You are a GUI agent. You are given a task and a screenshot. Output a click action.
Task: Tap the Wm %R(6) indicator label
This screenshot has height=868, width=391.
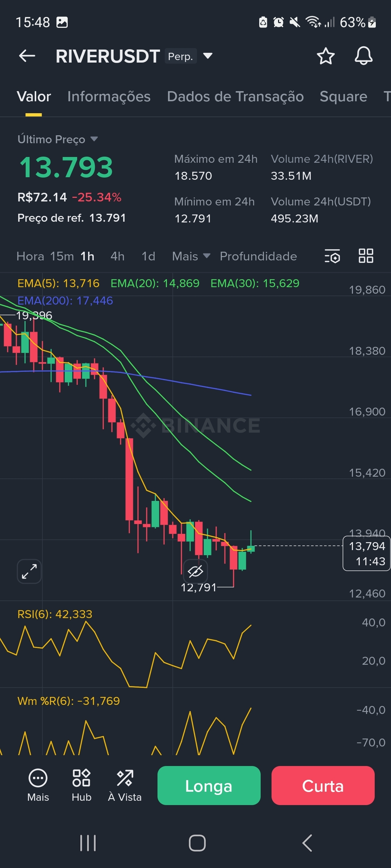[x=68, y=701]
